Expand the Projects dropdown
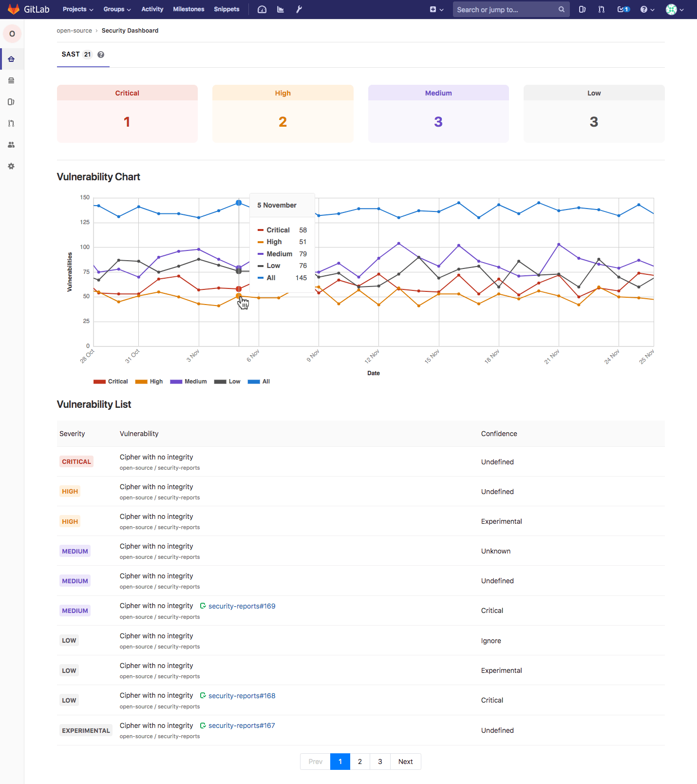Screen dimensions: 697x784 (x=77, y=9)
